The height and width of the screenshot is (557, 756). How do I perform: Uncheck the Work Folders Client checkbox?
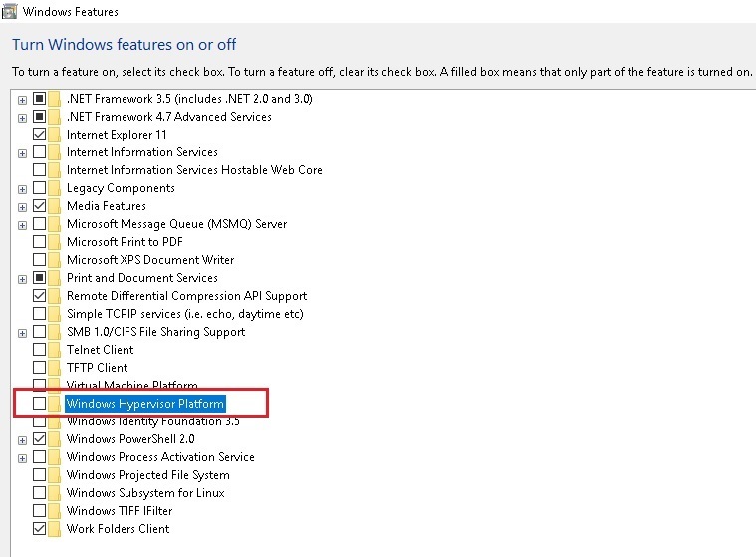coord(40,528)
